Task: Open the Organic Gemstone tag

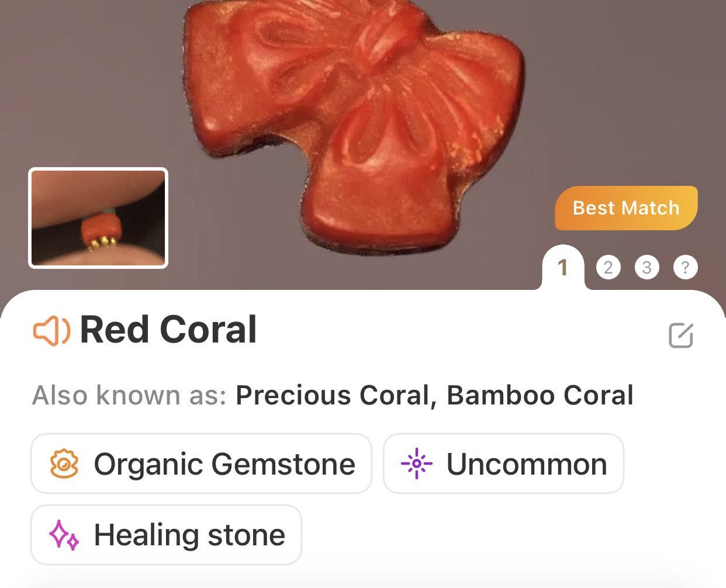Action: 201,464
